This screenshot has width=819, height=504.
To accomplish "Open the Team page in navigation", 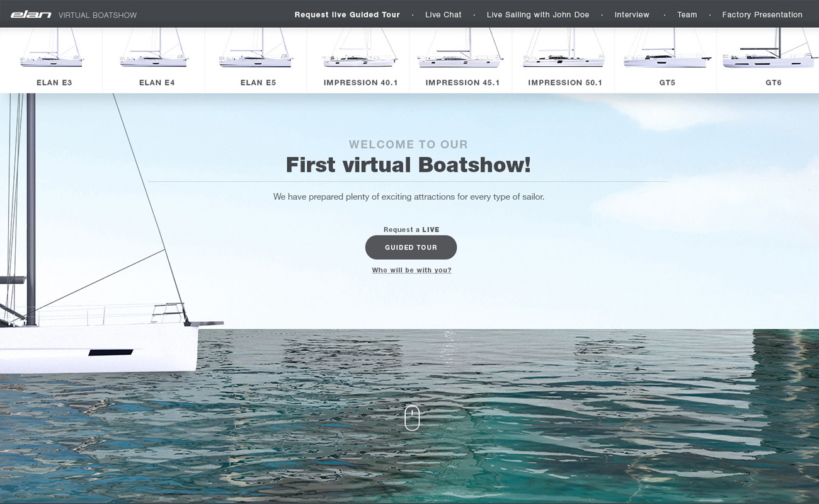I will pos(687,14).
